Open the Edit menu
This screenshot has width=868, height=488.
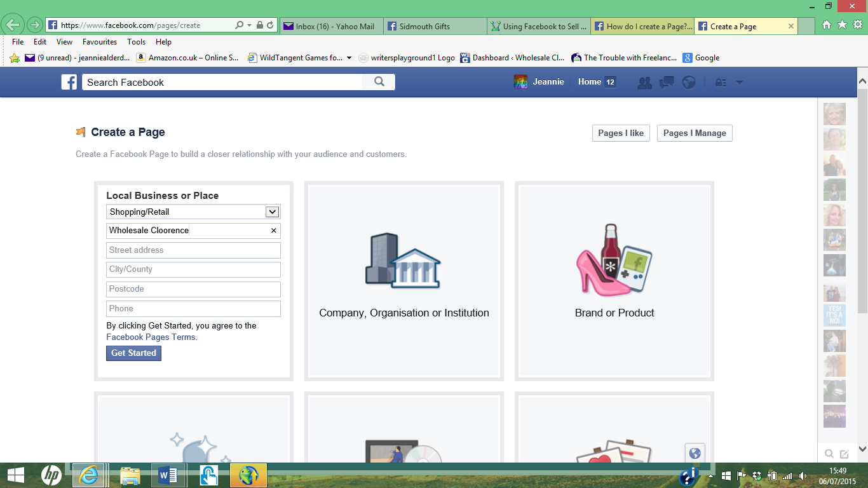[40, 42]
